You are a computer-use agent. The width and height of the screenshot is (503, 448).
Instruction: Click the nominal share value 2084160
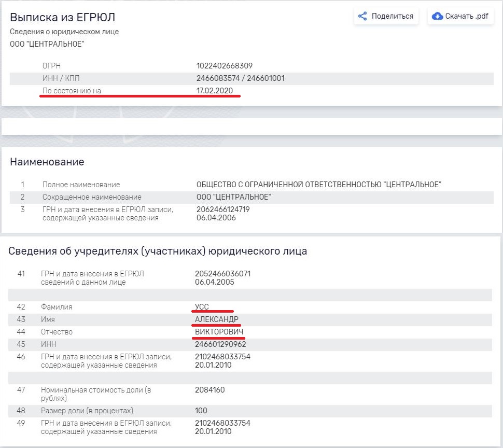[209, 390]
